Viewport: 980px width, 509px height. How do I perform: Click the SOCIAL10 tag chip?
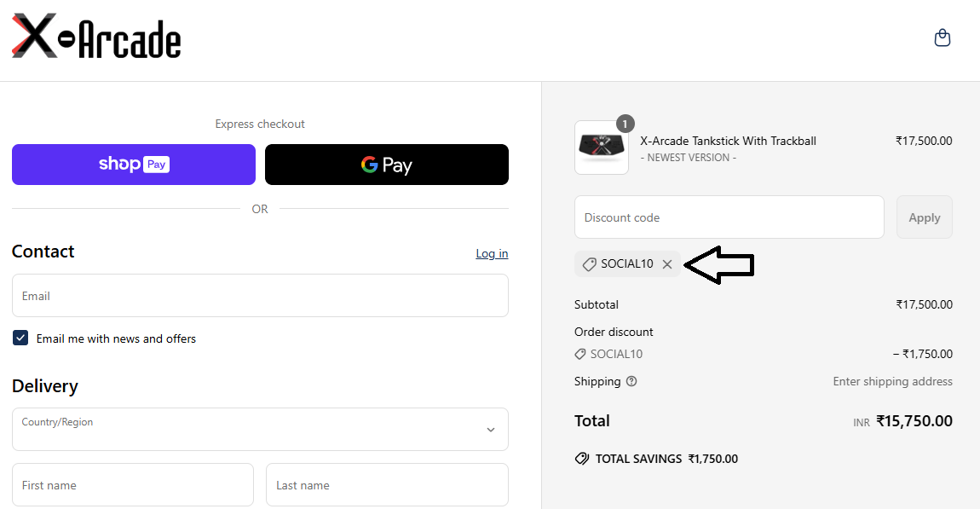click(x=627, y=264)
